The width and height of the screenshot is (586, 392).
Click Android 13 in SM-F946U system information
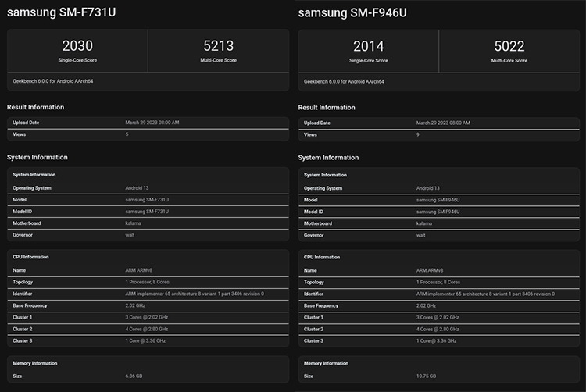428,188
